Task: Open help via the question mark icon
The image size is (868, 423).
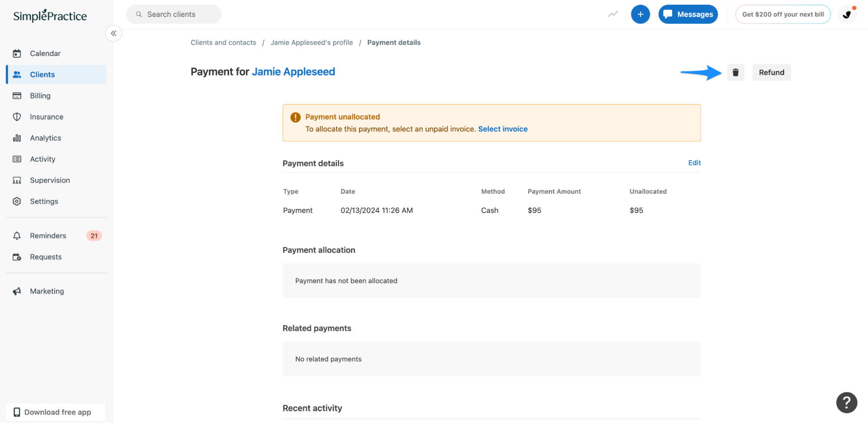Action: pyautogui.click(x=846, y=403)
